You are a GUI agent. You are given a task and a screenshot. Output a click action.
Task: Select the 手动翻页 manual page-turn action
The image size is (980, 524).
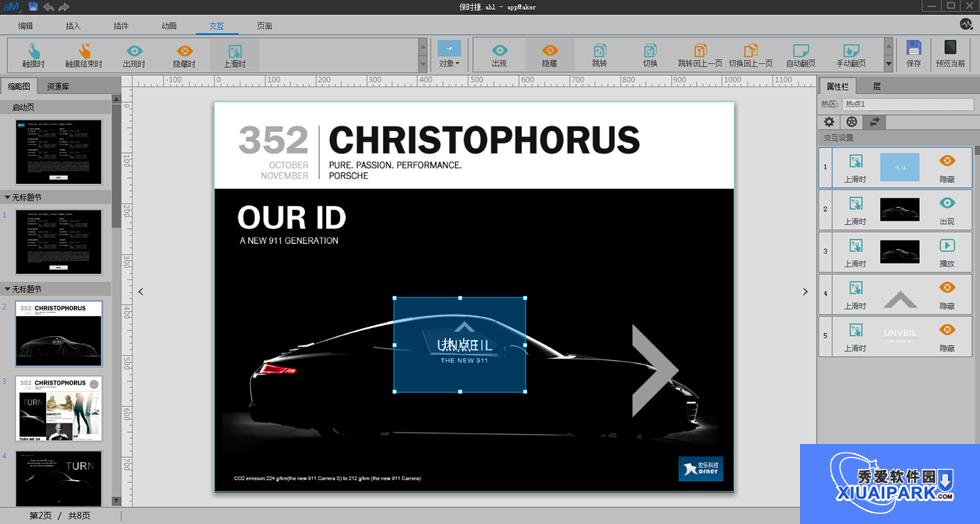(x=851, y=55)
